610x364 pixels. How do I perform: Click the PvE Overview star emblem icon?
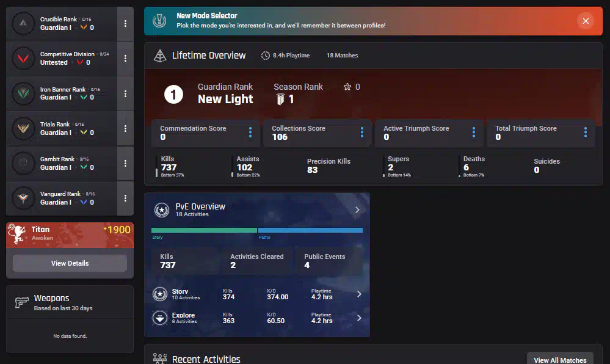point(161,210)
